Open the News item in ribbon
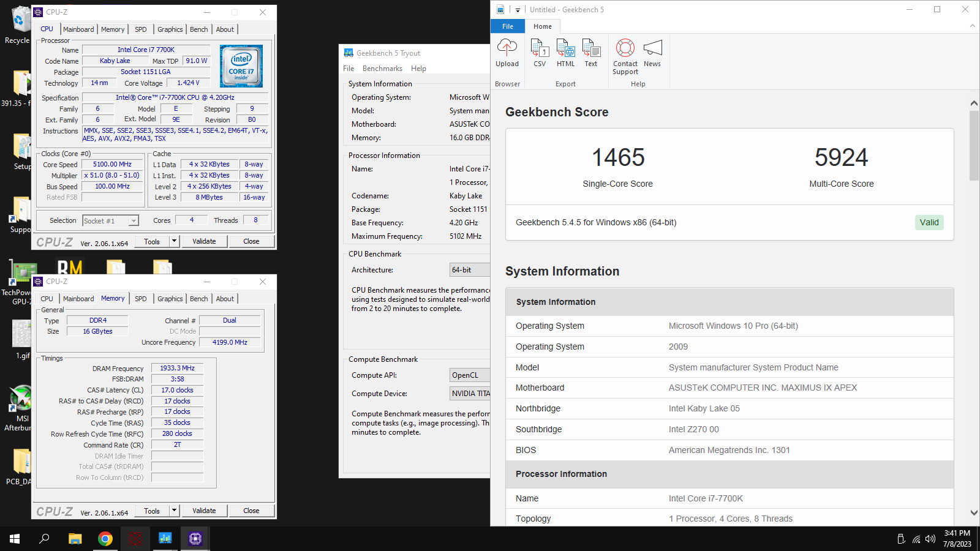 pos(652,53)
